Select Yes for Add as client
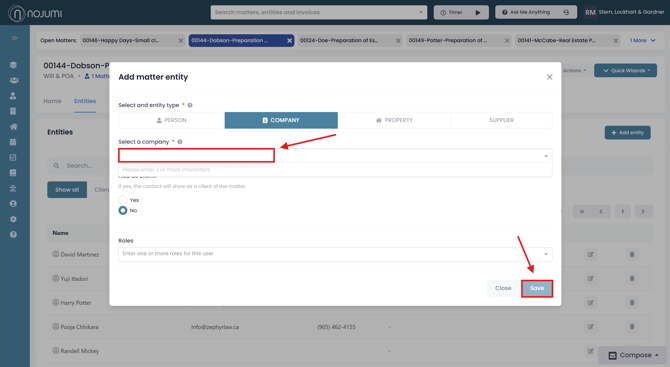The width and height of the screenshot is (670, 367). pyautogui.click(x=123, y=200)
